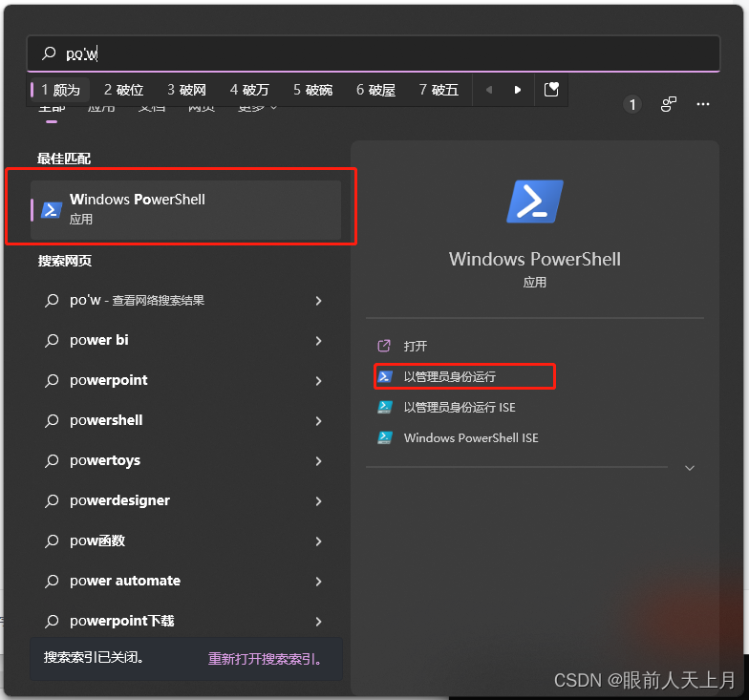Image resolution: width=749 pixels, height=700 pixels.
Task: Click search icon beside power bi
Action: pos(52,340)
